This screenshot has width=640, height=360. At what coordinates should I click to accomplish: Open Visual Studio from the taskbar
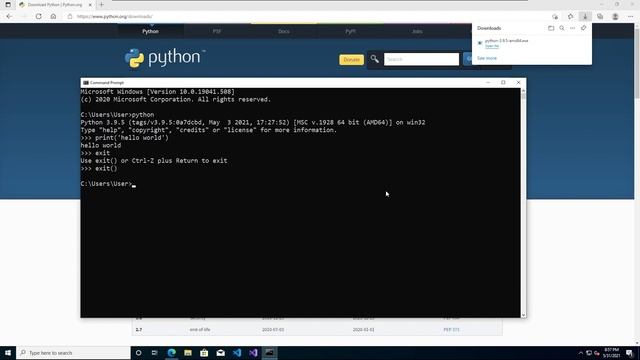pyautogui.click(x=253, y=353)
